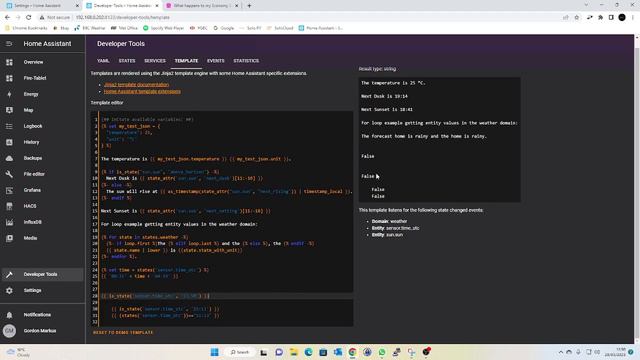640x360 pixels.
Task: Open Microsoft Edge from the taskbar
Action: pos(308,352)
